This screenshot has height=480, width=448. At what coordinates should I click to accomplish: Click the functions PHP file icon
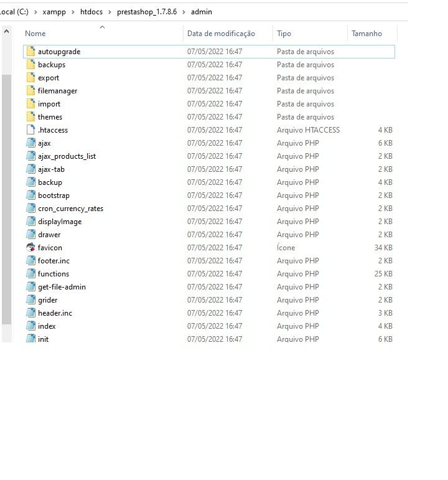(x=30, y=274)
